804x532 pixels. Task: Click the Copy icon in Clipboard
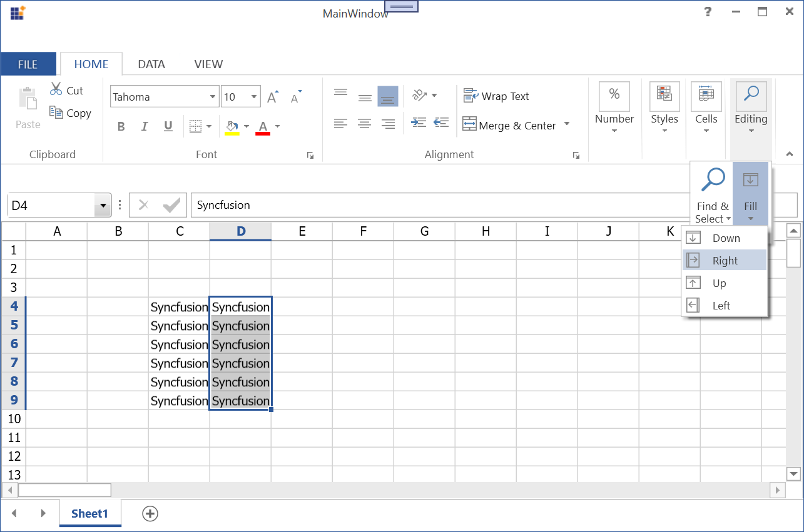pyautogui.click(x=56, y=113)
